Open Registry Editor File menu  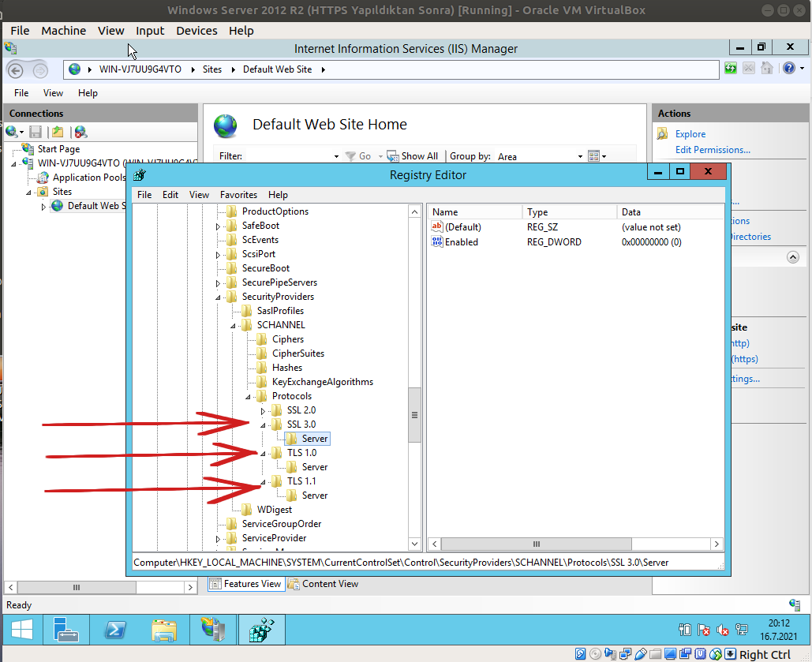click(x=144, y=195)
